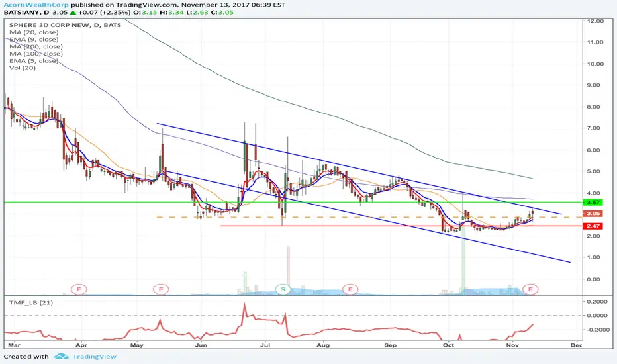Click the TMF_LB (21) indicator label
617x364 pixels.
pyautogui.click(x=30, y=302)
